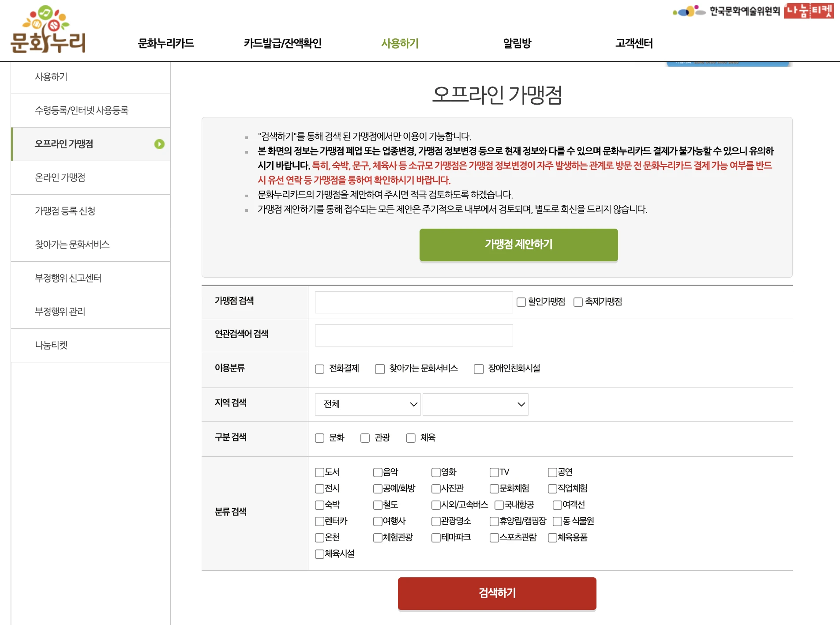Screen dimensions: 840x625
Task: Tick the 전화결제 checkbox
Action: (320, 369)
